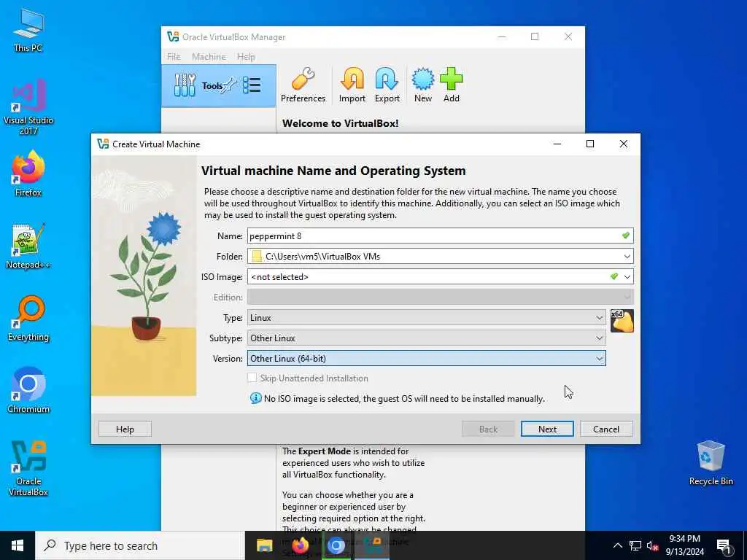Click the Cancel button
747x560 pixels.
click(x=606, y=429)
